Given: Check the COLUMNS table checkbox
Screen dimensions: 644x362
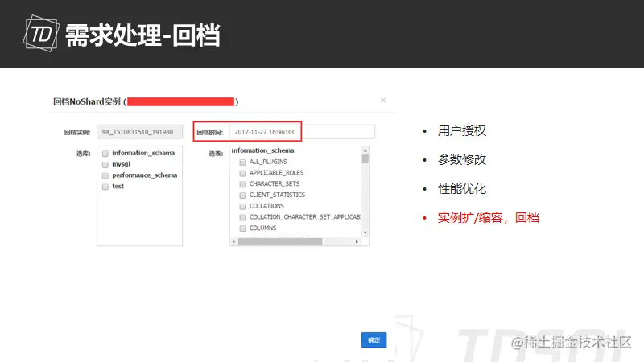Looking at the screenshot, I should point(243,228).
